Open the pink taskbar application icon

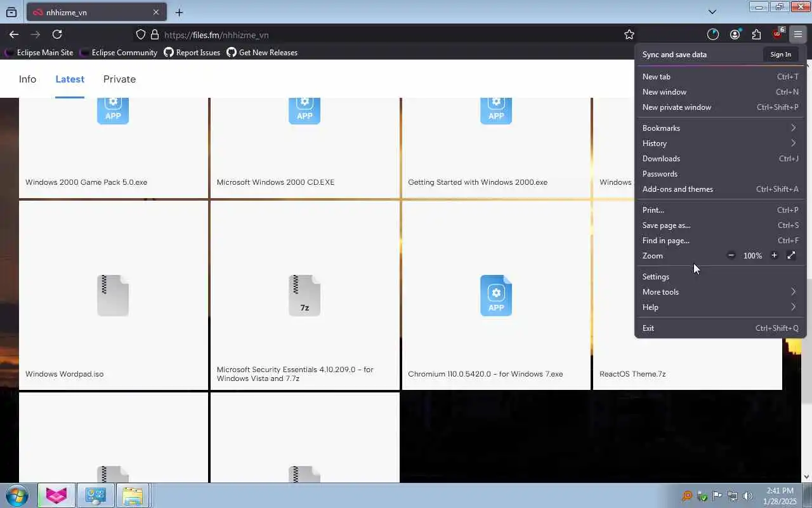pyautogui.click(x=56, y=495)
